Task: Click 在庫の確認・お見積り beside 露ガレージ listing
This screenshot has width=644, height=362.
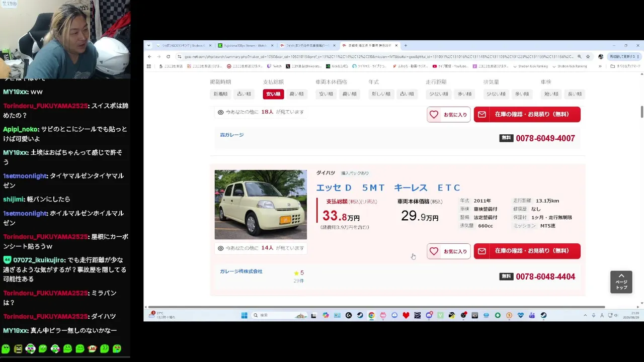Action: click(527, 114)
